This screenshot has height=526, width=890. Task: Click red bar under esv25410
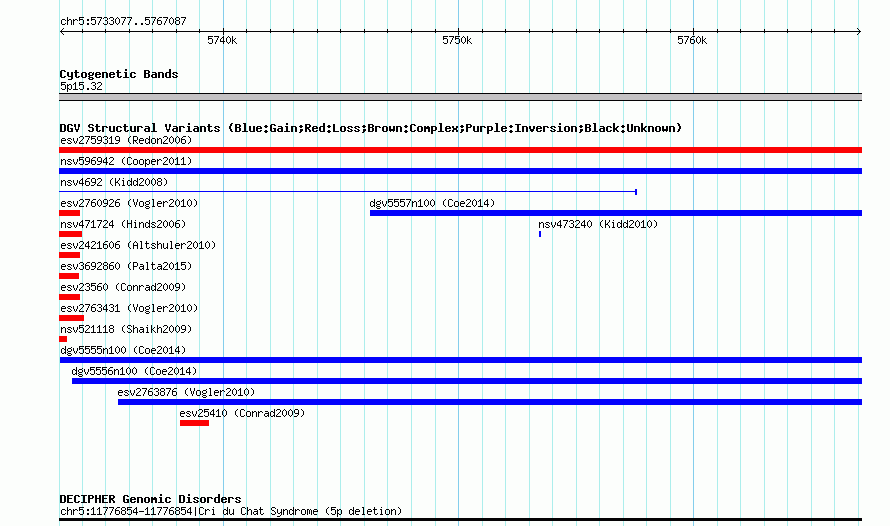point(194,423)
